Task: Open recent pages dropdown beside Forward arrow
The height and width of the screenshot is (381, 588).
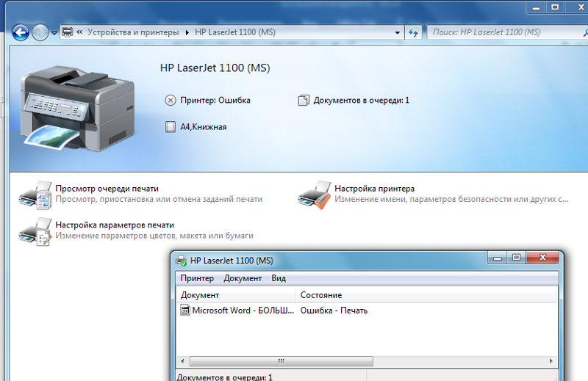Action: [x=54, y=32]
